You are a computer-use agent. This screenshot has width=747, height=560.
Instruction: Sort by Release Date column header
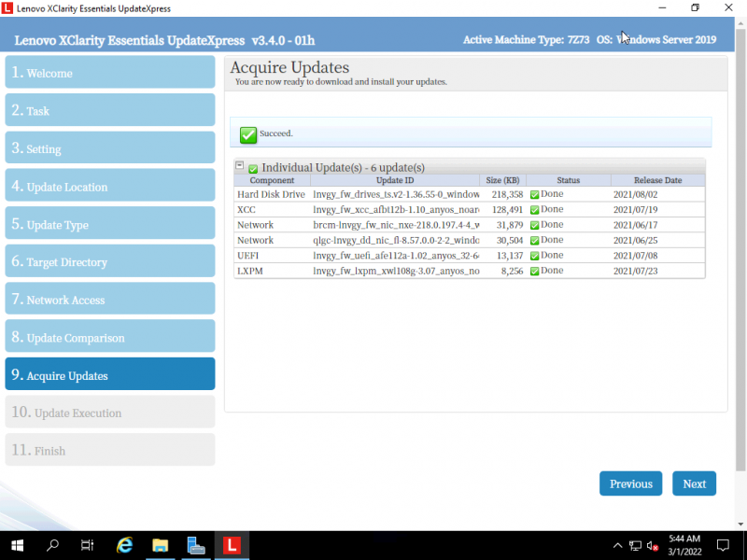point(658,180)
